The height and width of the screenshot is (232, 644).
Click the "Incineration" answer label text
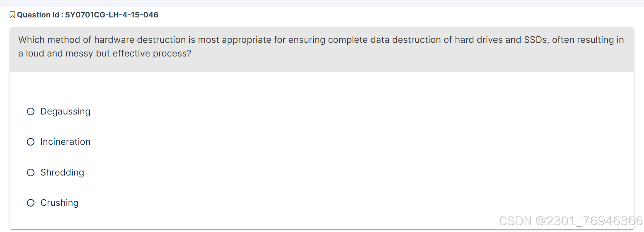(65, 142)
